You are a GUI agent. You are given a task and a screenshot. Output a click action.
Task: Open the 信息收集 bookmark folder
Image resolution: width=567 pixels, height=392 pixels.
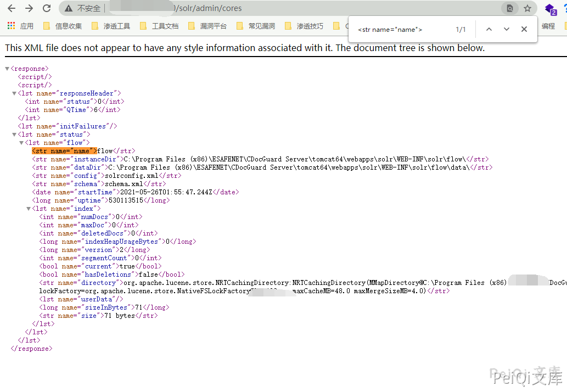tap(63, 26)
